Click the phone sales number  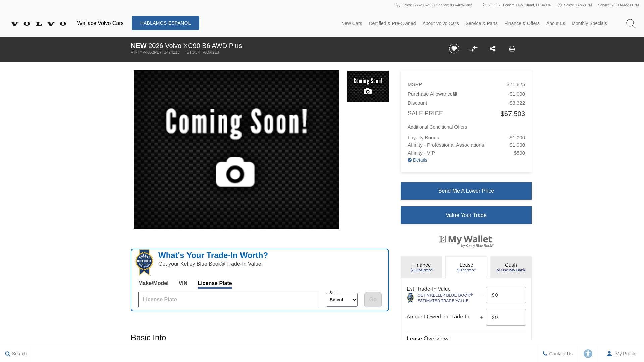pyautogui.click(x=418, y=5)
